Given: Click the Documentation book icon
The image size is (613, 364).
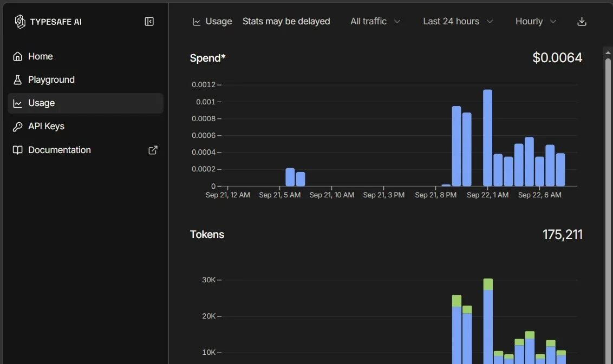Looking at the screenshot, I should pyautogui.click(x=17, y=150).
